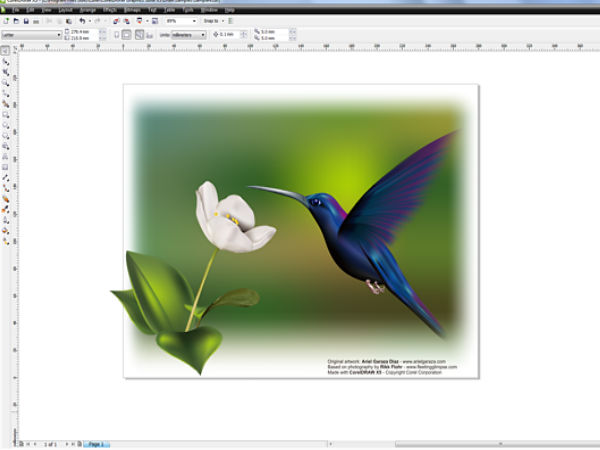This screenshot has height=450, width=600.
Task: Click the Undo arrow icon
Action: (82, 21)
